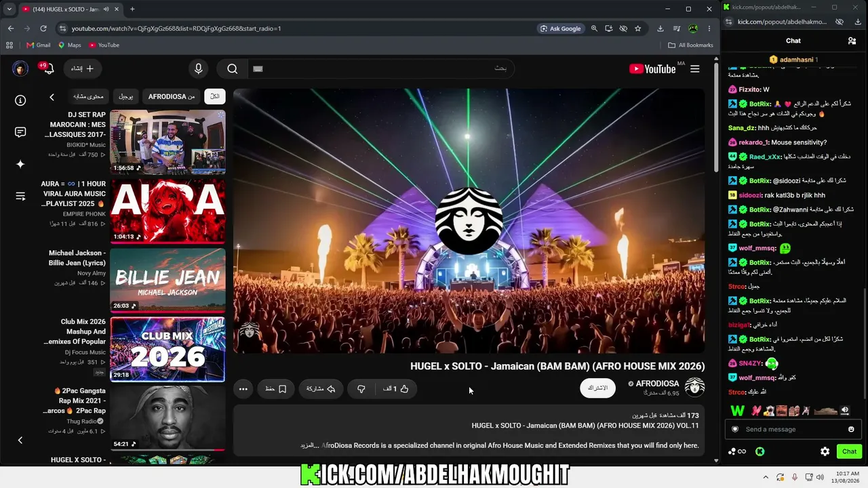
Task: Open the tab search dropdown arrow
Action: coord(9,9)
